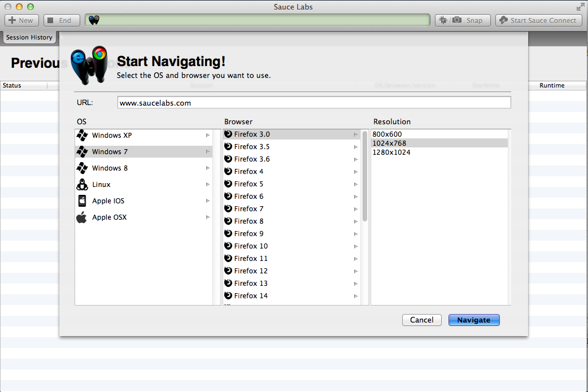Click the Apple OSX logo icon

tap(82, 217)
